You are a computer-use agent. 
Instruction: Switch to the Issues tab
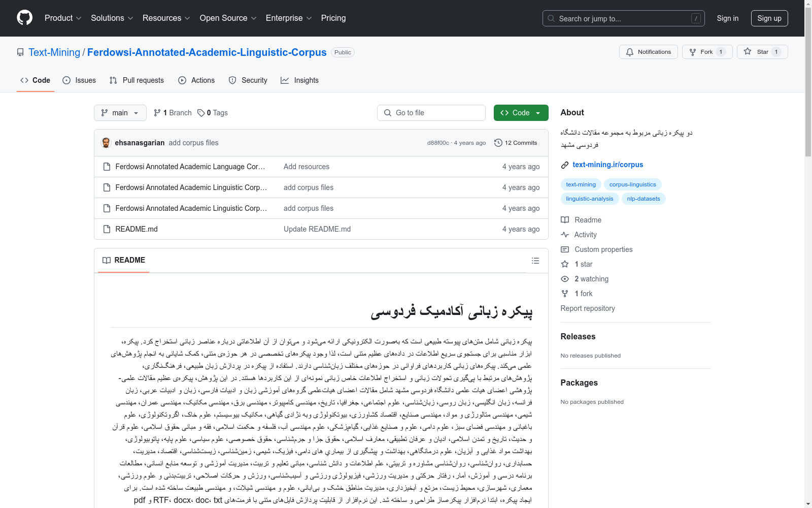point(79,80)
